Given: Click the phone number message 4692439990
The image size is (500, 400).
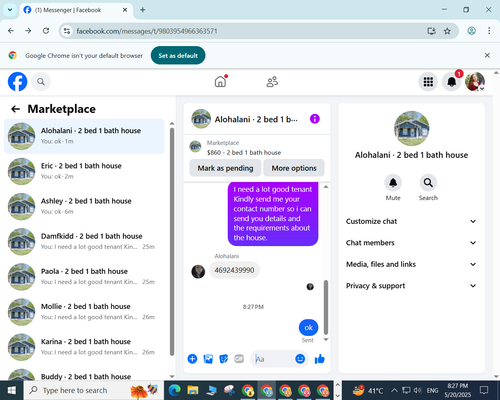Looking at the screenshot, I should [234, 270].
